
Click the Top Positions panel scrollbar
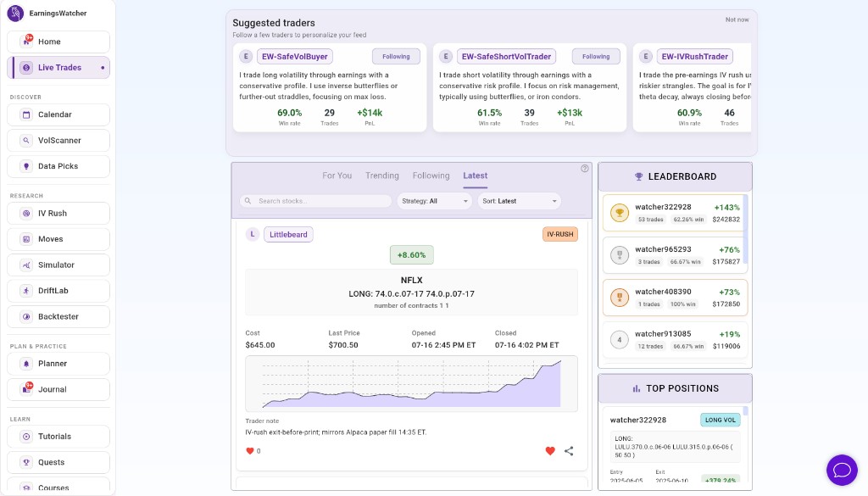click(746, 411)
